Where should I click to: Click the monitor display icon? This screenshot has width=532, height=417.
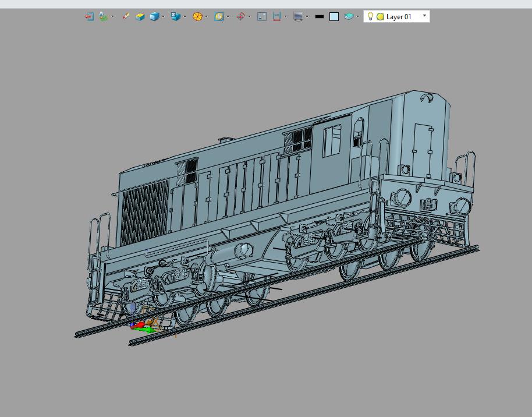tap(298, 16)
